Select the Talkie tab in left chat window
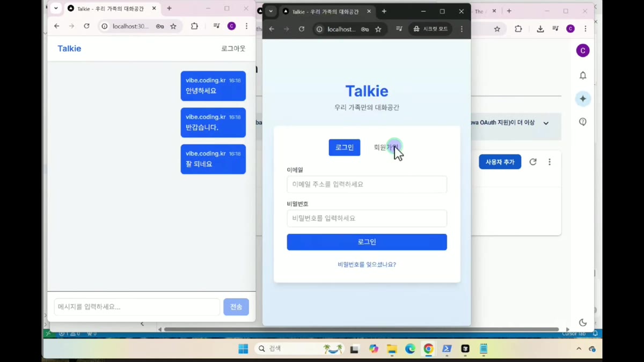Viewport: 644px width, 362px height. pos(111,9)
